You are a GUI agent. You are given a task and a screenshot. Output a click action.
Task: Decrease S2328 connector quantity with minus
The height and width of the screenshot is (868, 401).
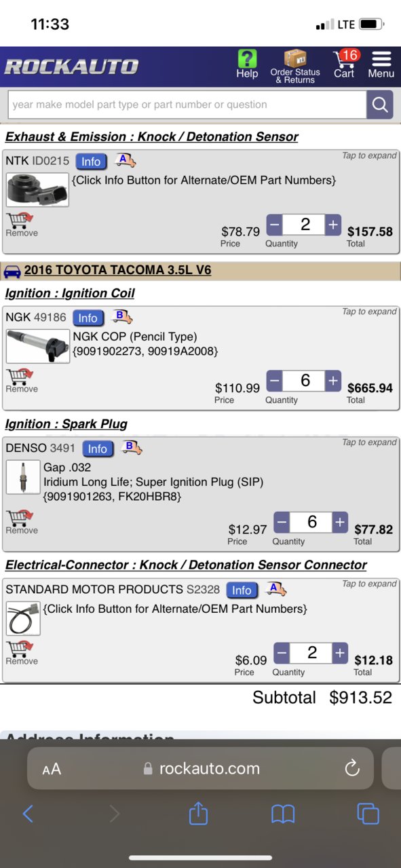click(x=282, y=653)
